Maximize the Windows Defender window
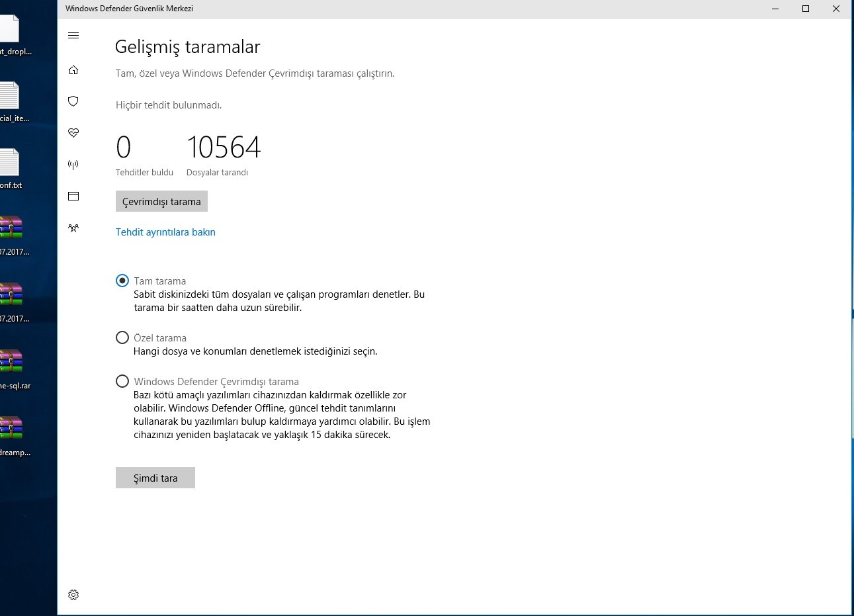The image size is (854, 616). (x=806, y=9)
